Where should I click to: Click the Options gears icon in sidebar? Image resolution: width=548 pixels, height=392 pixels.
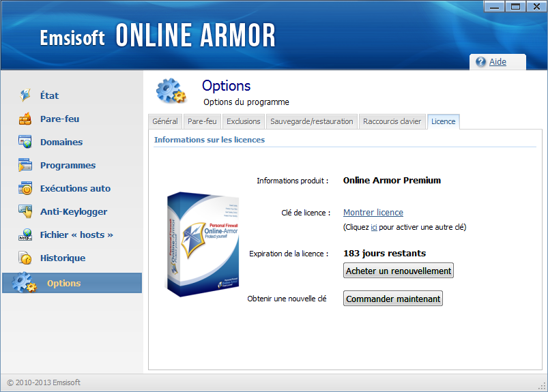(24, 282)
